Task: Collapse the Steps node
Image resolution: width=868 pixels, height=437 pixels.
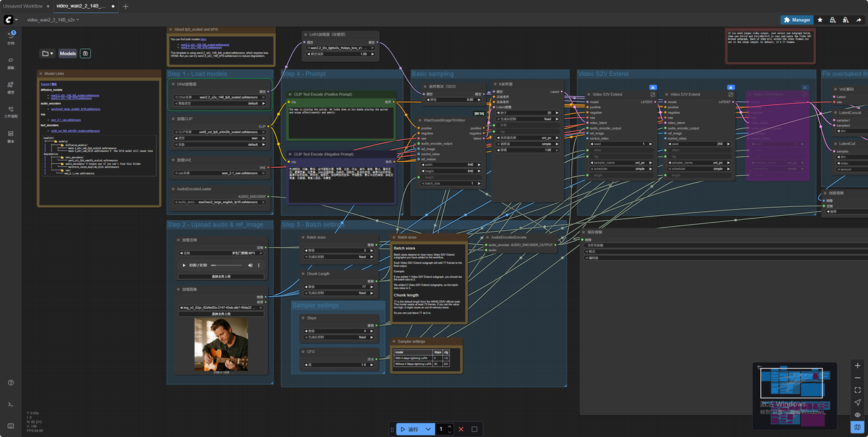Action: [x=304, y=318]
